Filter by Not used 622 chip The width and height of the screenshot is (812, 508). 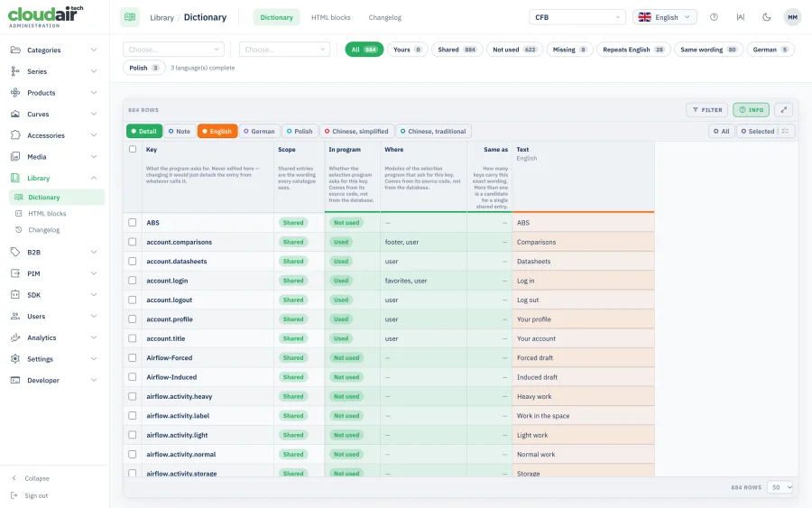coord(514,50)
